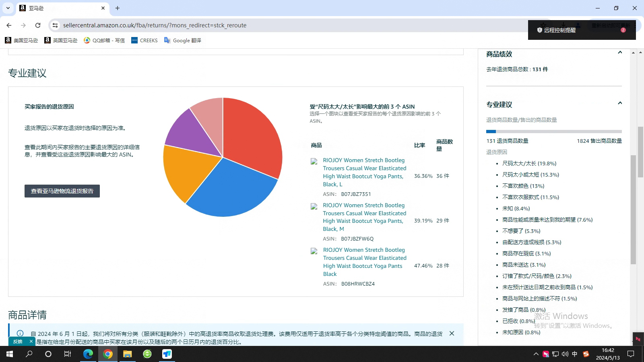This screenshot has height=362, width=644.
Task: Click the Sogou input tray icon
Action: pos(586,354)
